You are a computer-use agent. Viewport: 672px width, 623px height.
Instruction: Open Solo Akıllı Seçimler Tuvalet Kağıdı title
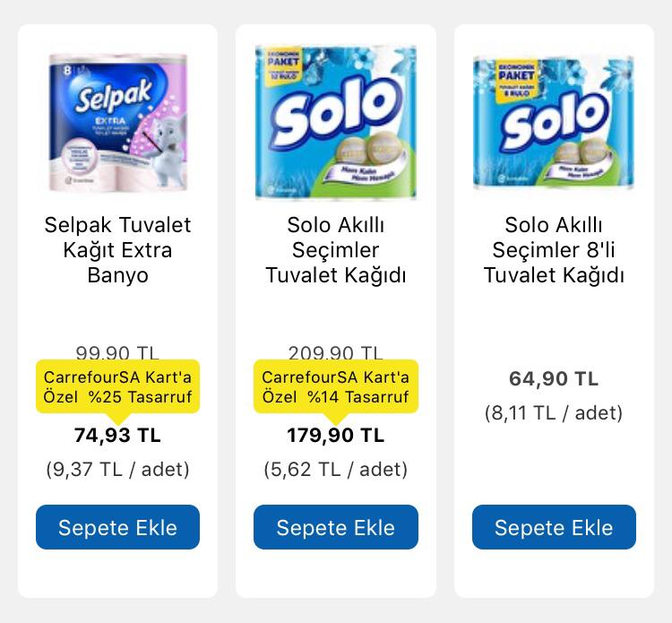pos(336,249)
